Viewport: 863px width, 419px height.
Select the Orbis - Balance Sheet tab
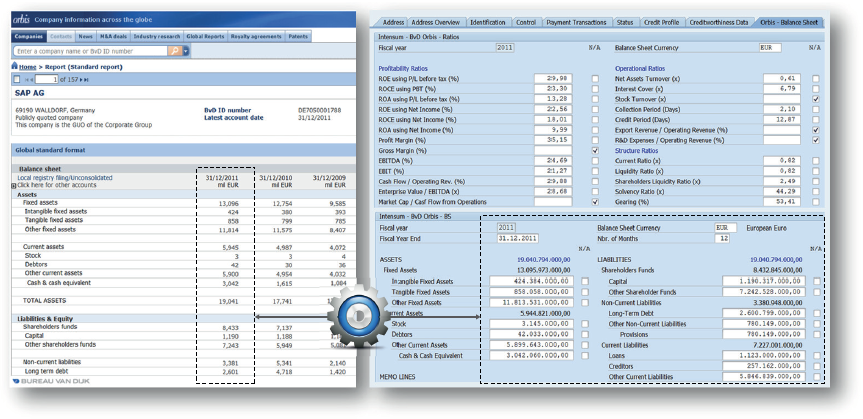point(789,23)
